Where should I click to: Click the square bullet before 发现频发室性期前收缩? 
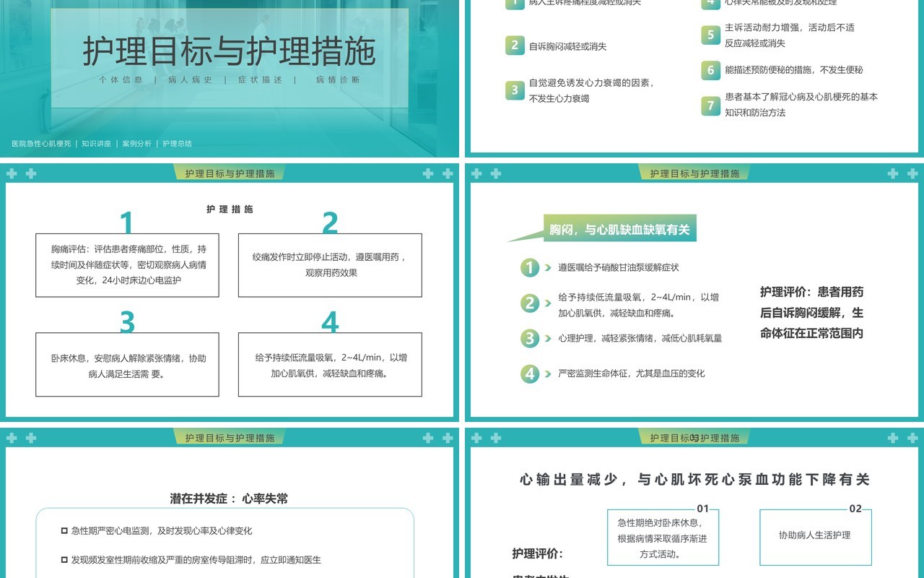click(x=64, y=560)
